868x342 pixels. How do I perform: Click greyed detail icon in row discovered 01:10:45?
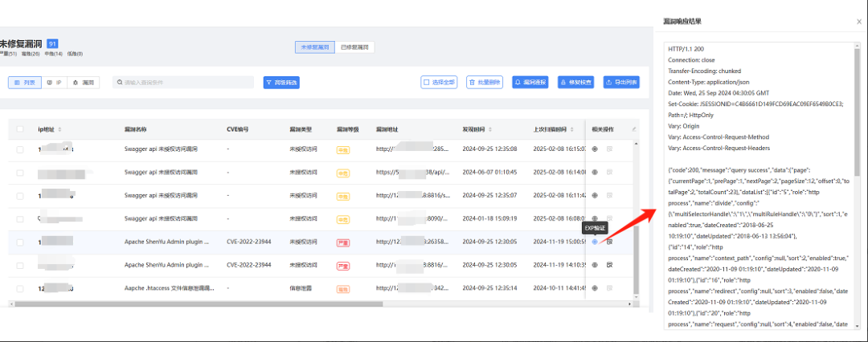tap(609, 172)
